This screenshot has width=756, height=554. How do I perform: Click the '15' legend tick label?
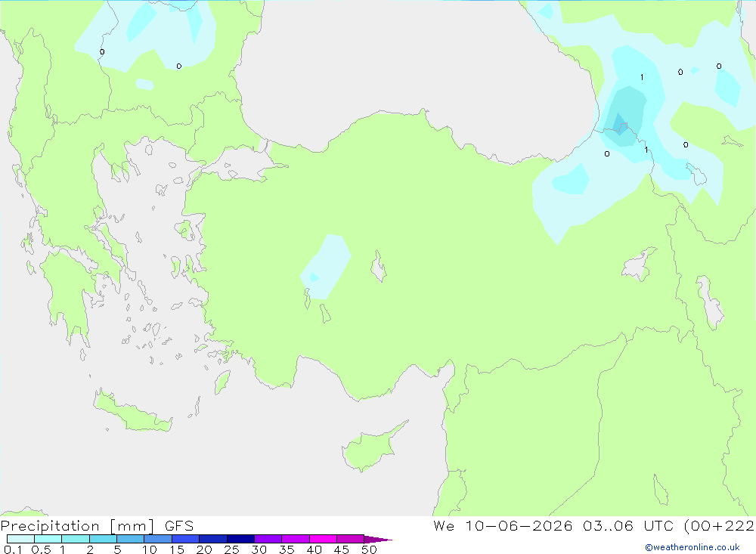coord(177,549)
